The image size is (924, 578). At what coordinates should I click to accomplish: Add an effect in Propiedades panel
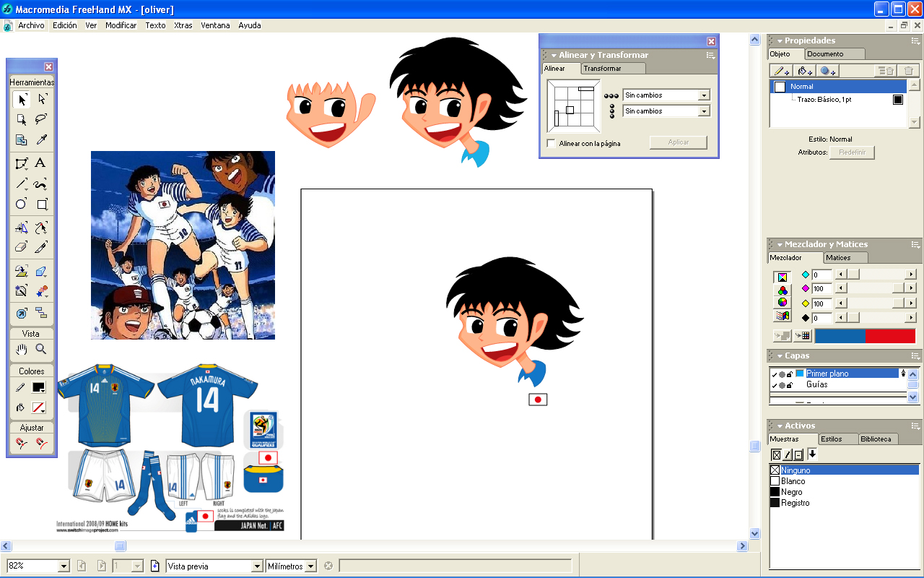point(827,71)
